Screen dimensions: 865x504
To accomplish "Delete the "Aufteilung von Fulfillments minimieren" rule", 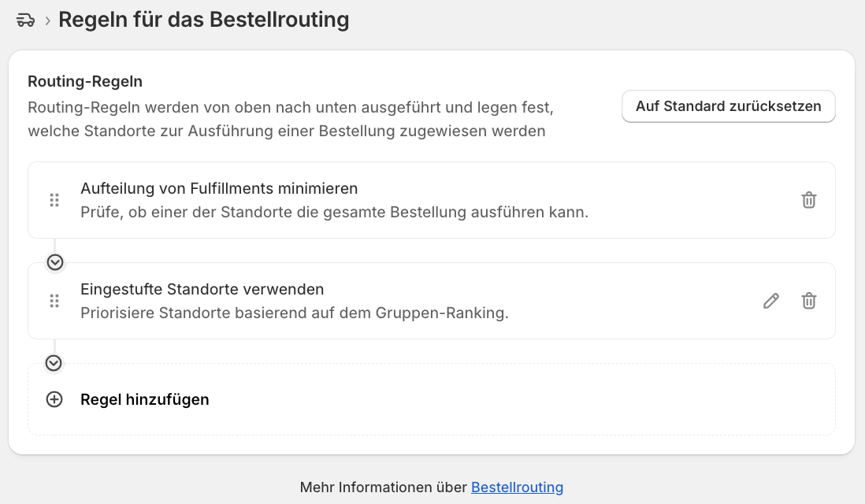I will coord(809,200).
